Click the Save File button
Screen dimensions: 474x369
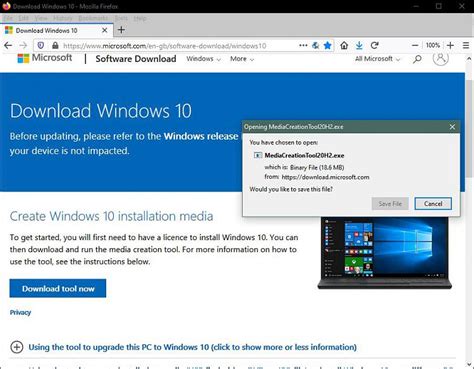click(390, 204)
